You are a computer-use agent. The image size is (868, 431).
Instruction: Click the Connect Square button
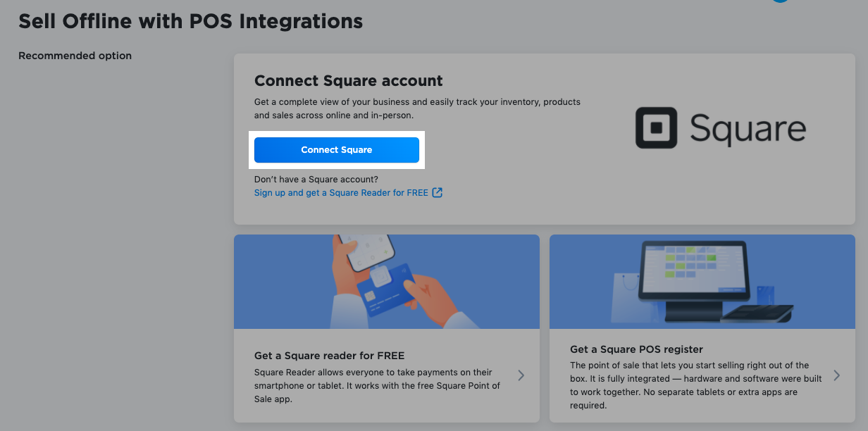point(337,149)
